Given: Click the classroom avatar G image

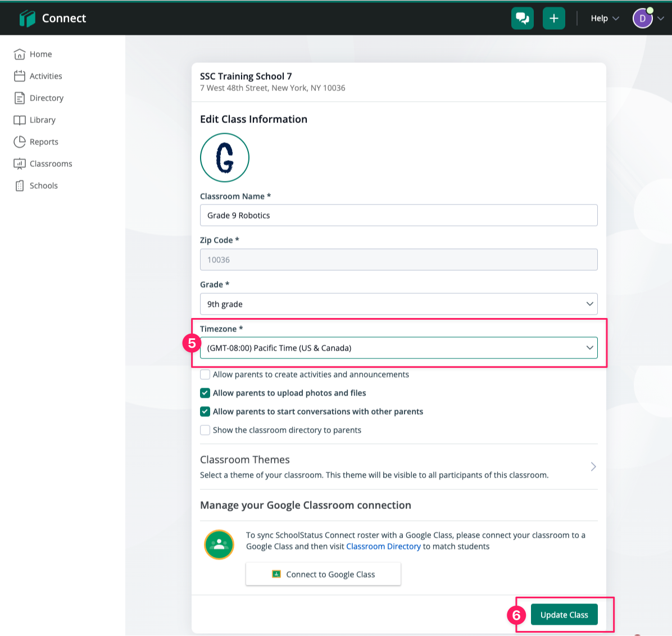Looking at the screenshot, I should (x=225, y=157).
